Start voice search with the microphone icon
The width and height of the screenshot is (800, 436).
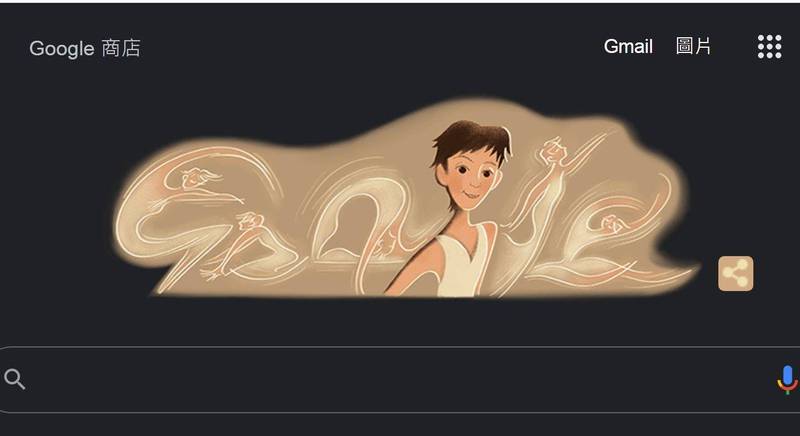pos(787,380)
